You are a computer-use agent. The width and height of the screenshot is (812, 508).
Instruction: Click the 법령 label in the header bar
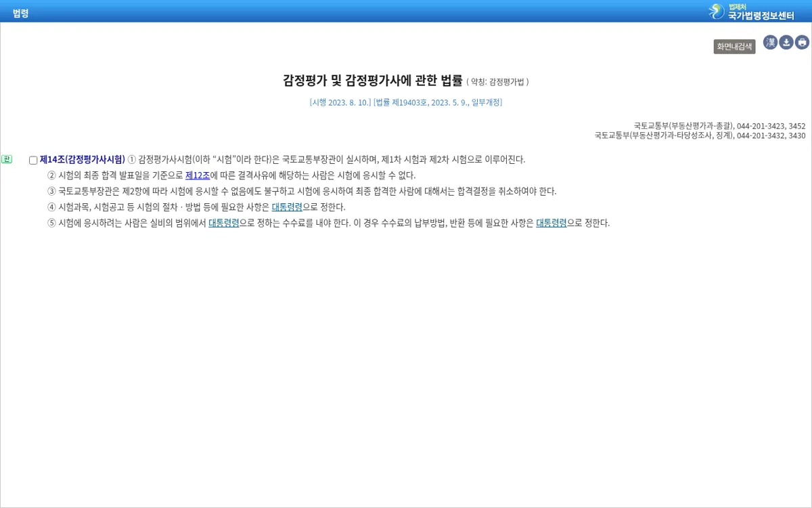(20, 12)
